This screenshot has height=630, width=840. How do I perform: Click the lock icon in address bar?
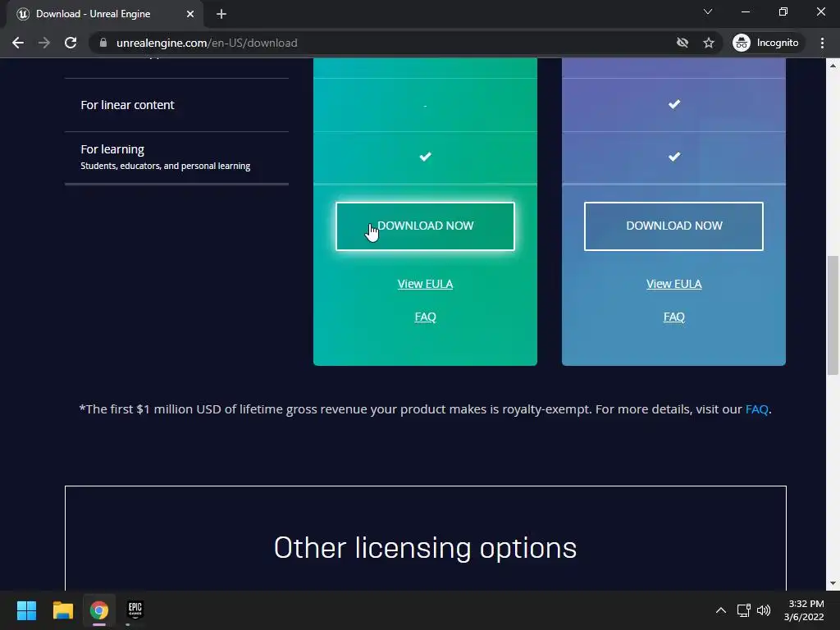[103, 43]
